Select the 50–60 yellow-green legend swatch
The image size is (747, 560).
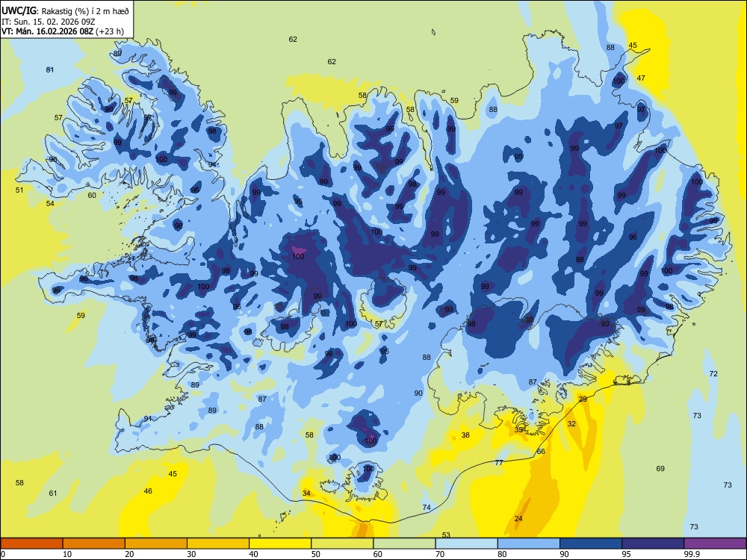pos(342,544)
